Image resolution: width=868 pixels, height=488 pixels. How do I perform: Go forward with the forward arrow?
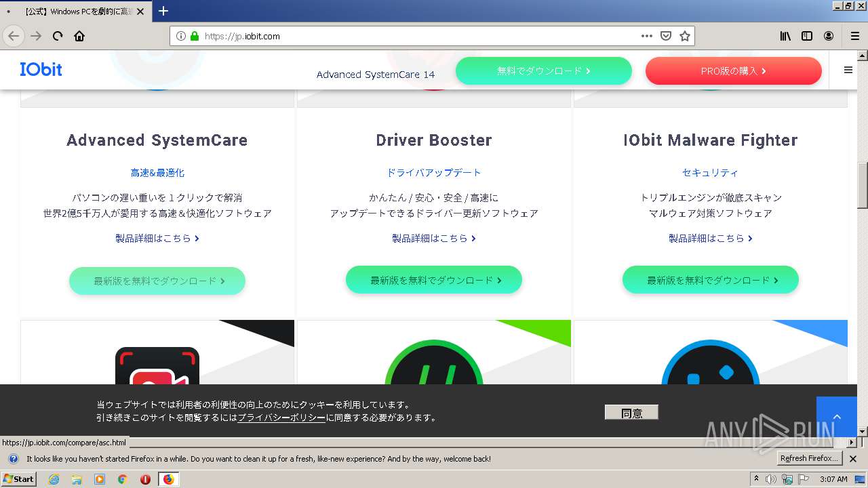coord(36,36)
